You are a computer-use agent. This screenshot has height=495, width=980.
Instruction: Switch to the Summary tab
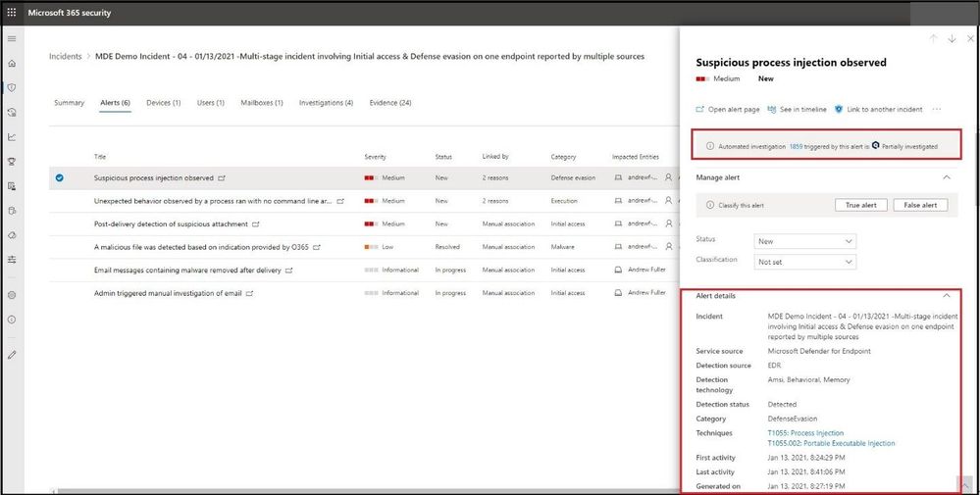point(70,103)
